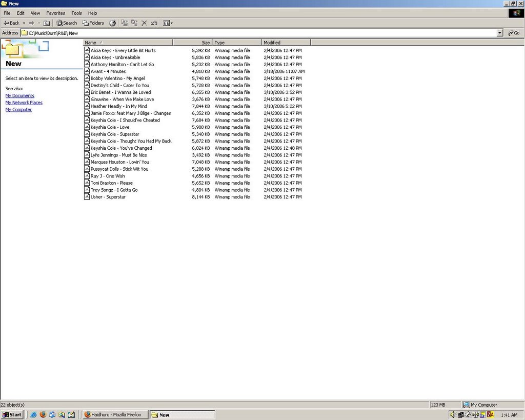Launch Firefox from quick launch bar

click(x=43, y=415)
